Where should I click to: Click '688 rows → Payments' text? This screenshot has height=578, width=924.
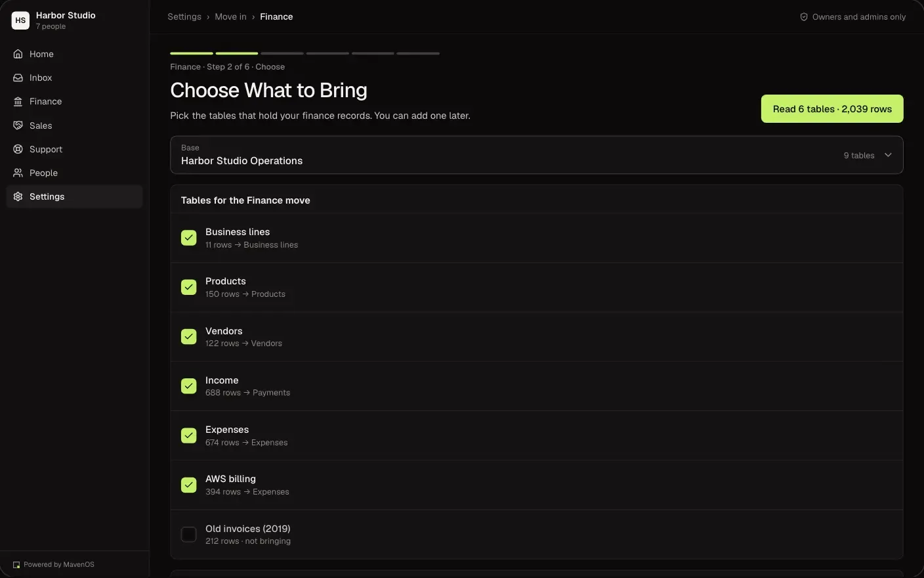point(247,393)
